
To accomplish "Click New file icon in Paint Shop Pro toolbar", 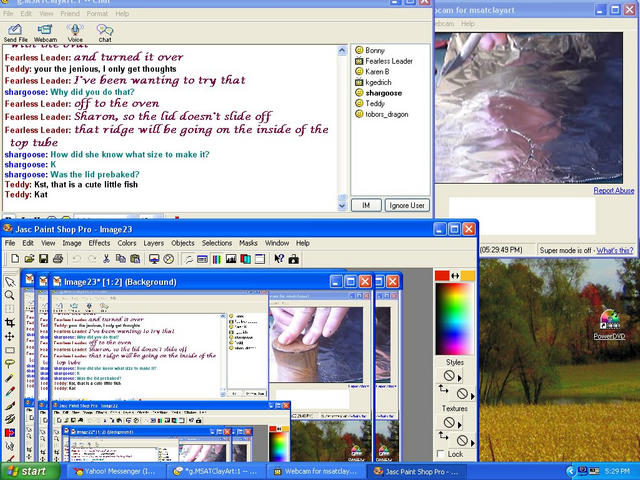I will click(15, 259).
